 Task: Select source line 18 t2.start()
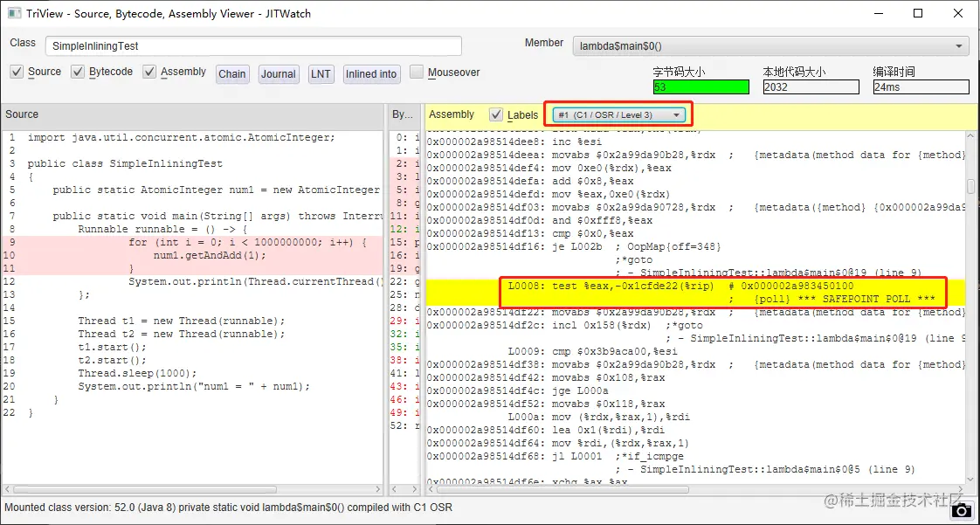(x=192, y=361)
